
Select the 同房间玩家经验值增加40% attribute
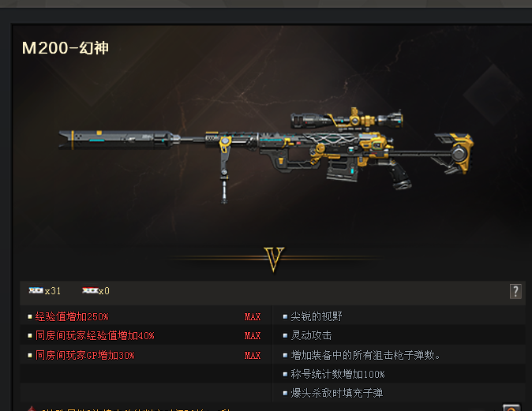pos(95,336)
